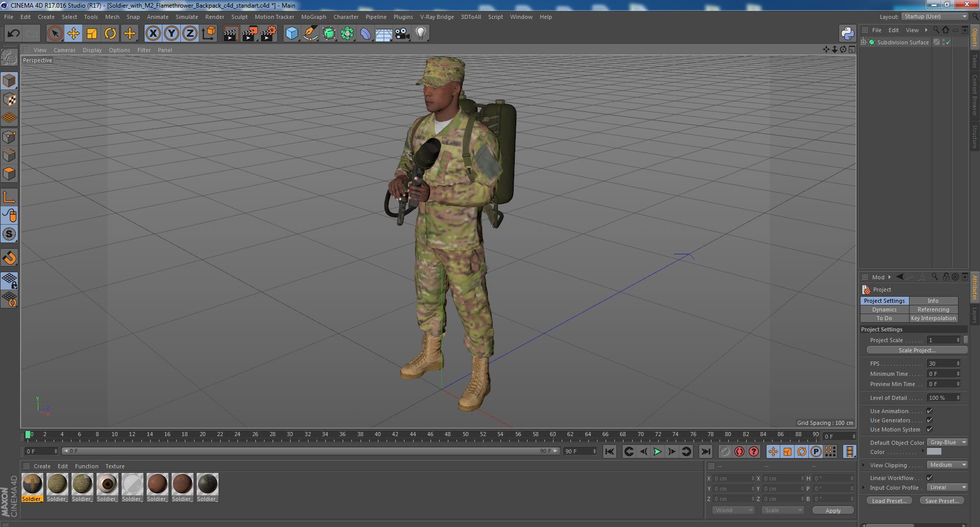Open the View Clipping dropdown
The image size is (980, 527).
click(x=947, y=465)
